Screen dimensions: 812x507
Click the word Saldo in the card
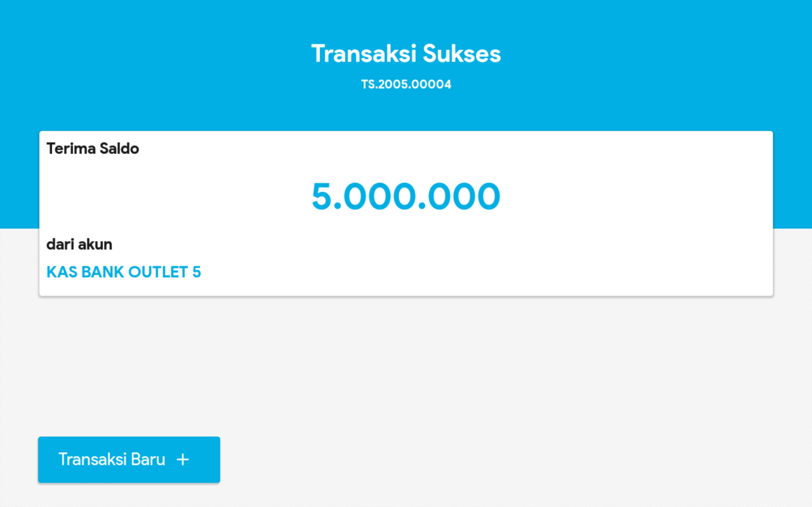coord(119,149)
